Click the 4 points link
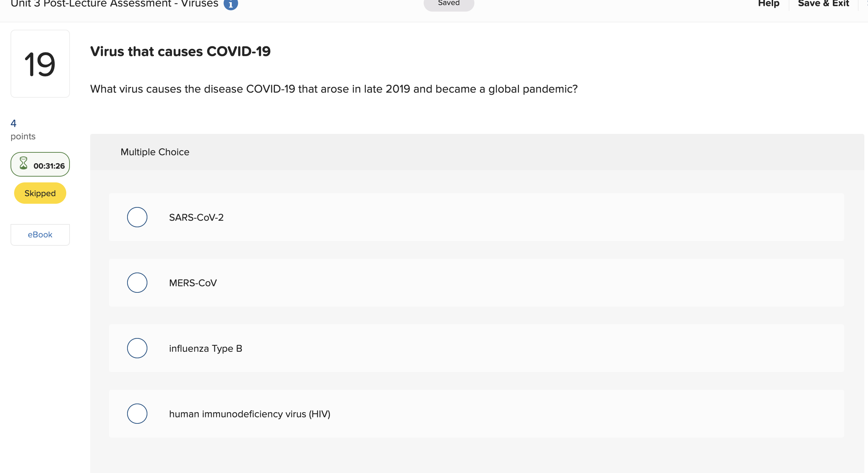Image resolution: width=868 pixels, height=473 pixels. (13, 123)
